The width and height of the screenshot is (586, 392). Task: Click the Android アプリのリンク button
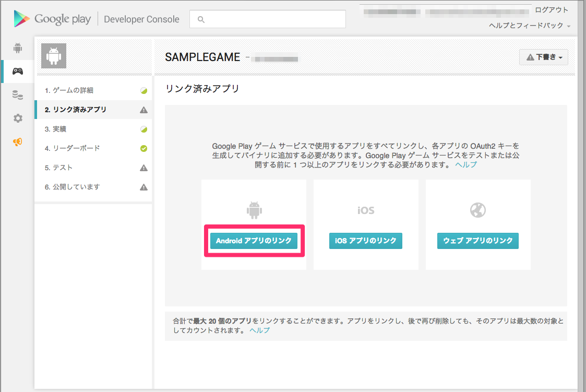pyautogui.click(x=254, y=241)
